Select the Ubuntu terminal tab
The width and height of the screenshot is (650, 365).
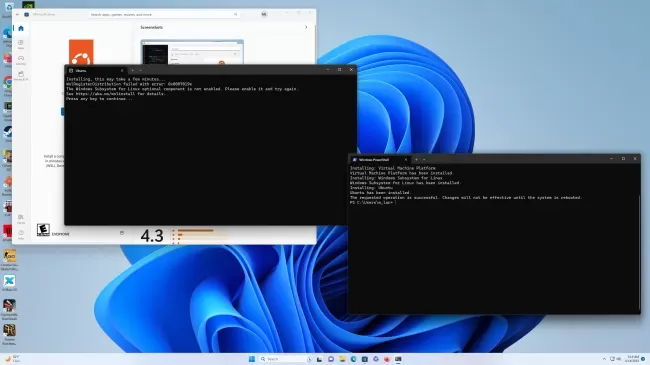pyautogui.click(x=96, y=71)
